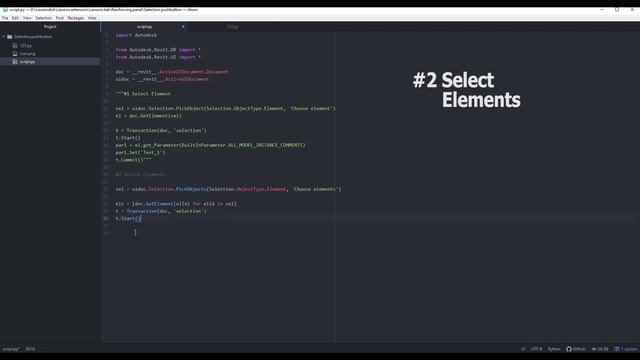Switch to the script.py editor tab
This screenshot has height=360, width=640.
144,27
